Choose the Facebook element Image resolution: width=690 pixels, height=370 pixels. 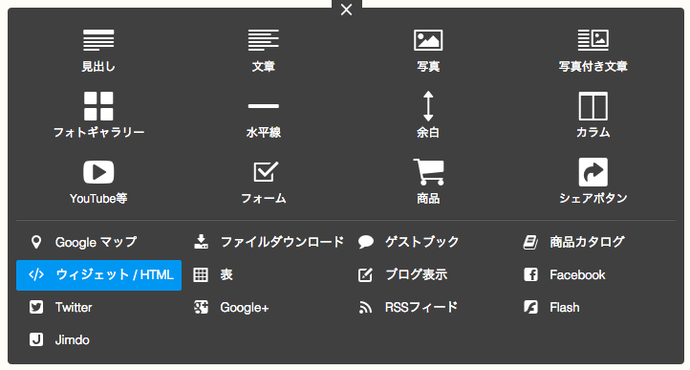tap(564, 275)
